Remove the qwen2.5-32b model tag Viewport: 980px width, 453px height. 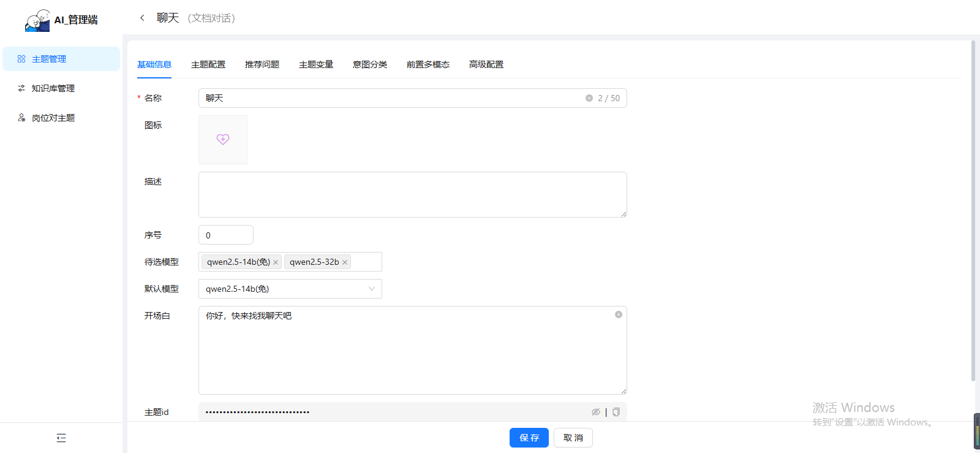click(x=345, y=262)
